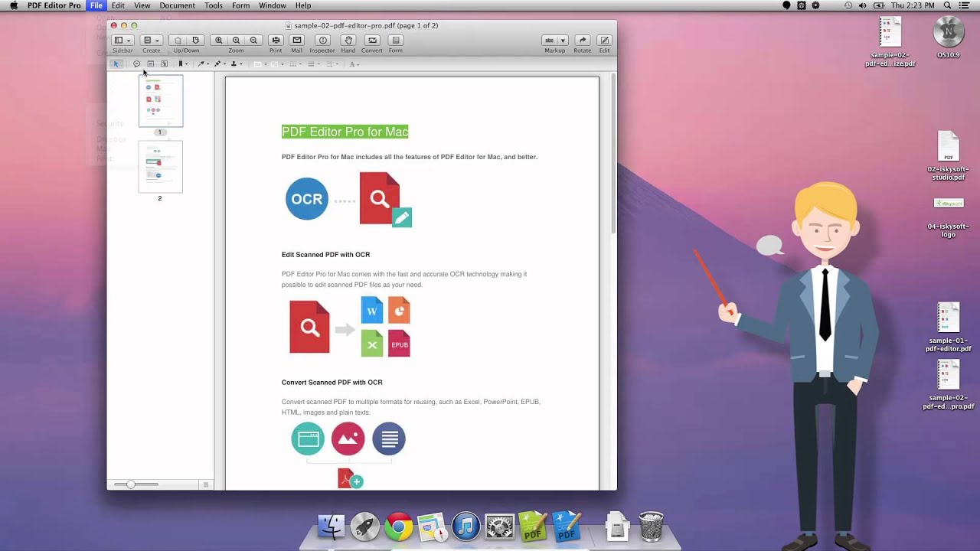Click the Form toolbar icon
Screen dimensions: 980x551
[x=396, y=41]
